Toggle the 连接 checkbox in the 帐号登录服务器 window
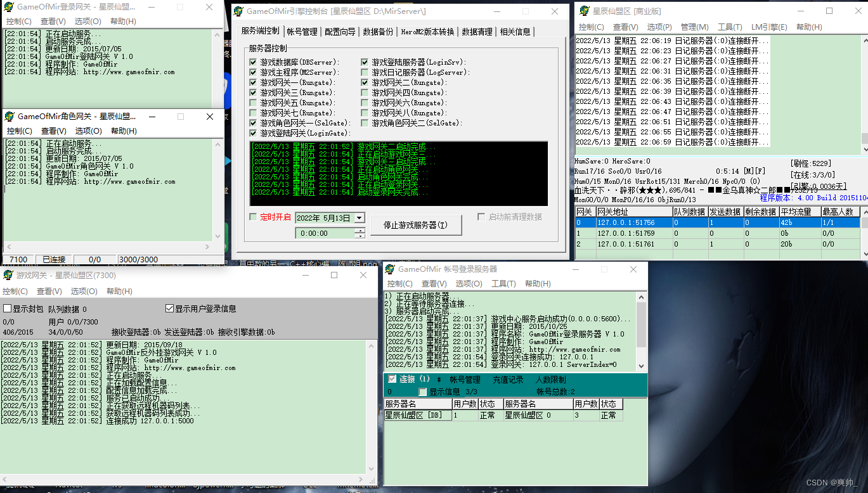Viewport: 868px width, 493px height. coord(392,379)
